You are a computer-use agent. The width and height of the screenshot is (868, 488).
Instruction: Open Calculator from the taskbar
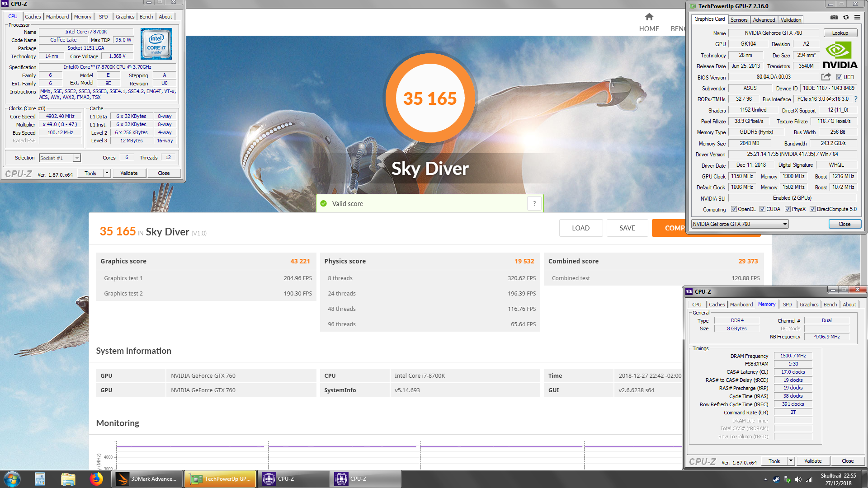40,479
